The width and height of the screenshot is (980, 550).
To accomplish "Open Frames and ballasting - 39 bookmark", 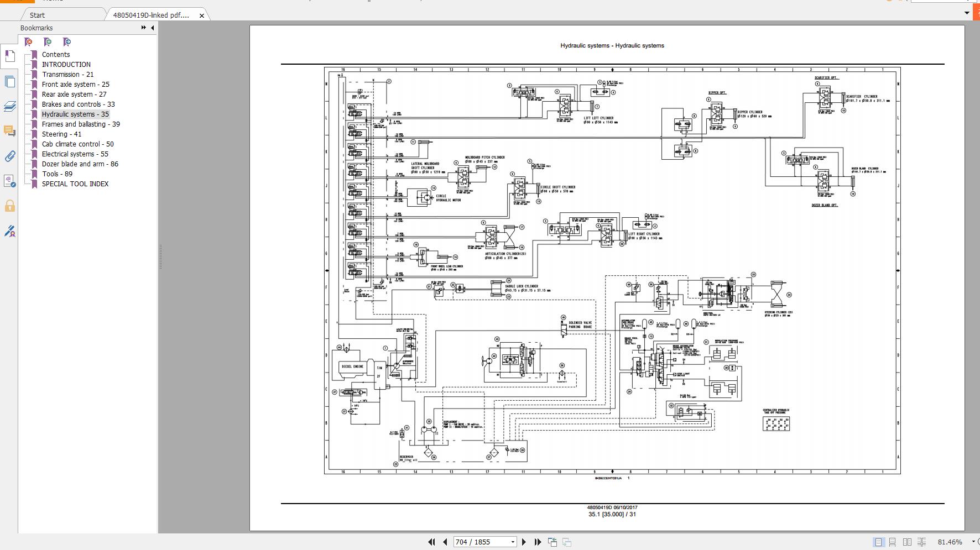I will click(x=81, y=124).
